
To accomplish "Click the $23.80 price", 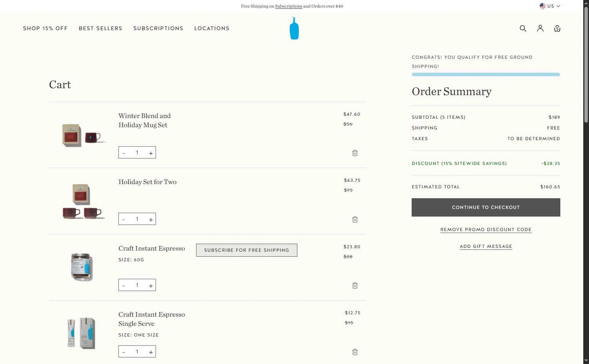I will tap(352, 247).
